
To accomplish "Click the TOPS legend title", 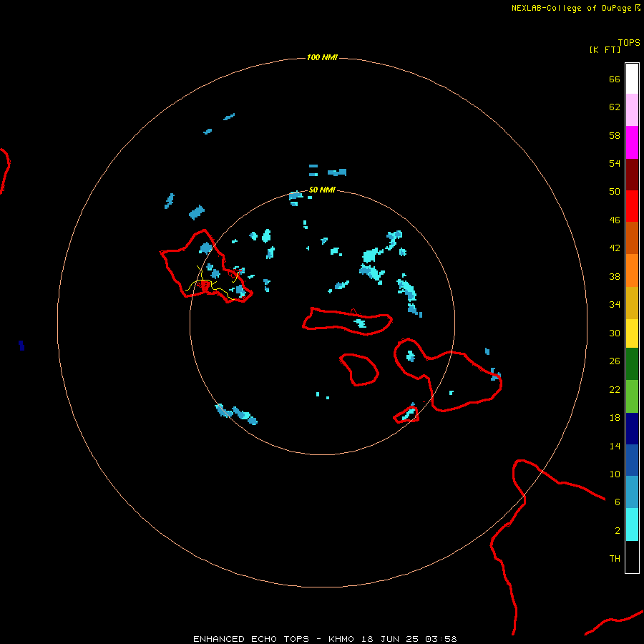I will coord(629,42).
